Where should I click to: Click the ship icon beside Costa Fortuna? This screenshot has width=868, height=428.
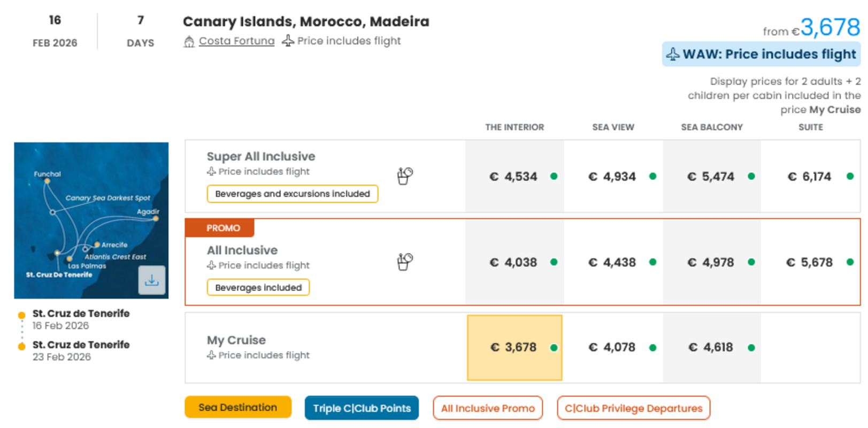(x=189, y=41)
